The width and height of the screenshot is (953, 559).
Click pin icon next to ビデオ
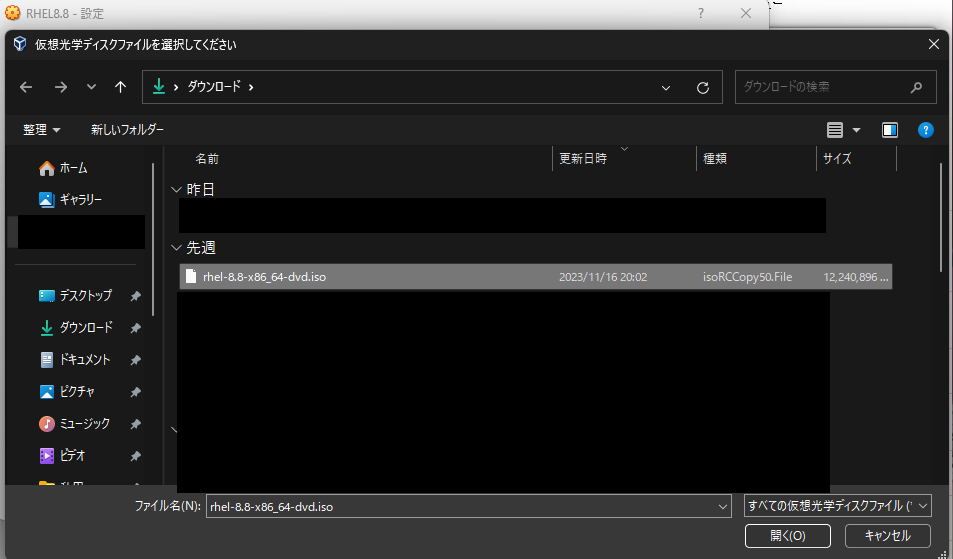(136, 456)
